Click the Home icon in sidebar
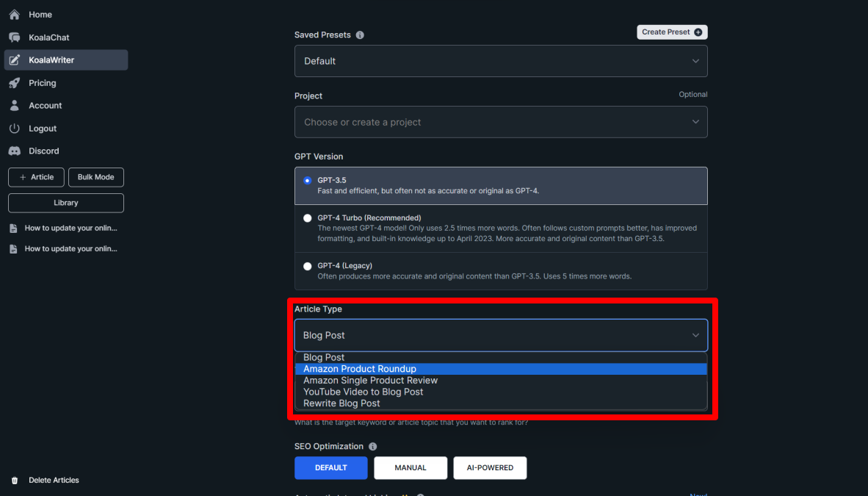The image size is (868, 496). point(15,14)
